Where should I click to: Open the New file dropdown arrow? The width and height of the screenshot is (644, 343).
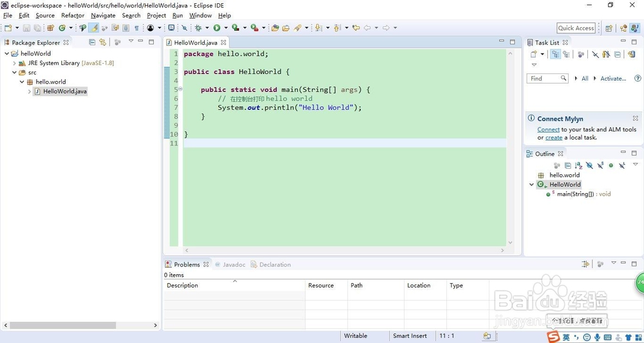pos(17,28)
